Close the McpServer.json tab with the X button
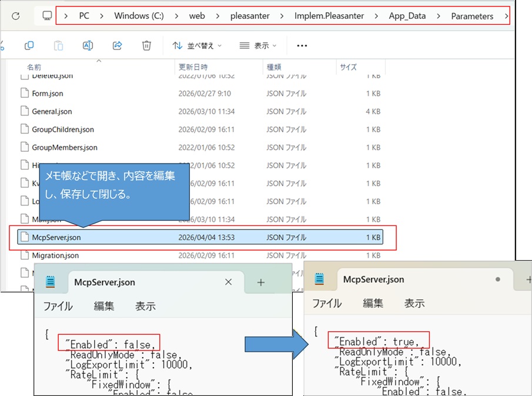Screen dimensions: 532x396 (x=229, y=282)
